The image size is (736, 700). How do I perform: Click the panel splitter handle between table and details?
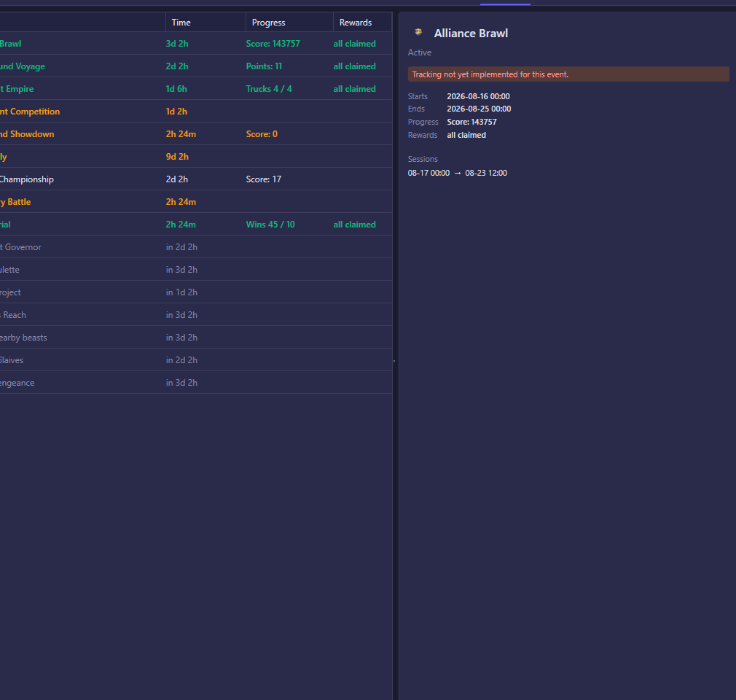coord(394,360)
